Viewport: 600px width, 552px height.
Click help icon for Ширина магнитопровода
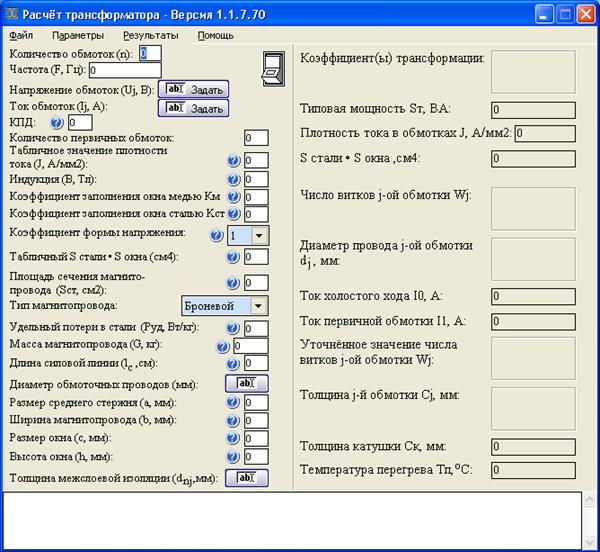click(x=233, y=418)
